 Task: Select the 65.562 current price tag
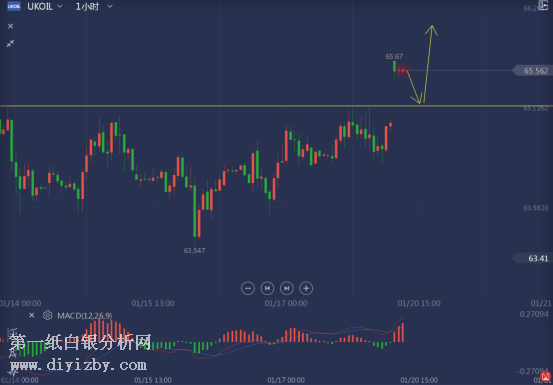(533, 71)
